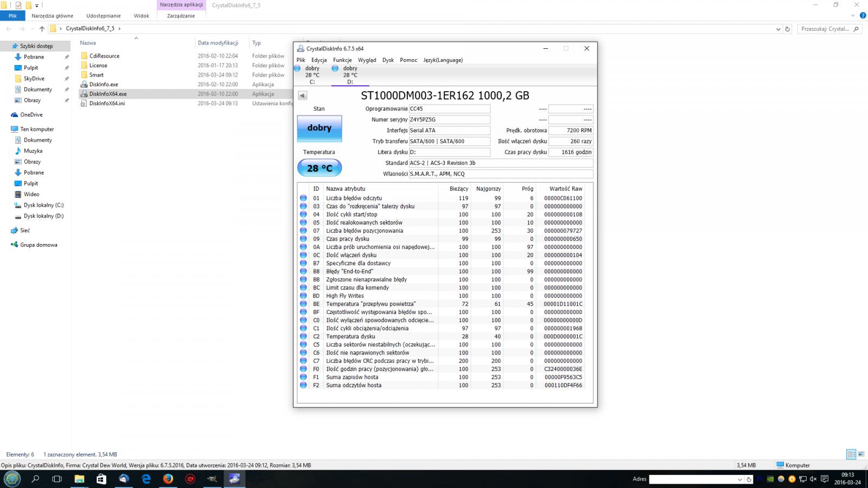868x488 pixels.
Task: Open SkyDrive in navigation pane
Action: click(34, 79)
